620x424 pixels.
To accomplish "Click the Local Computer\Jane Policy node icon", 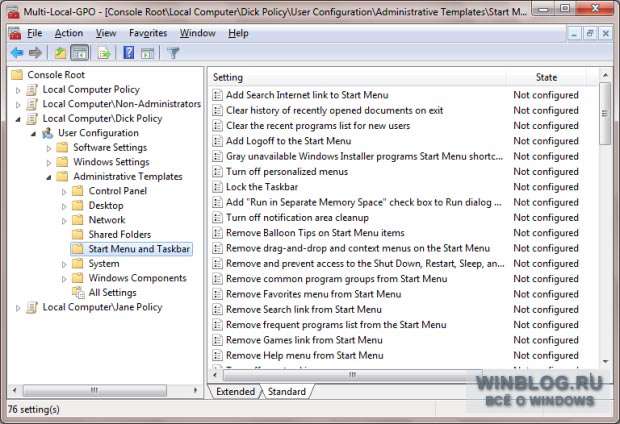I will pyautogui.click(x=32, y=307).
